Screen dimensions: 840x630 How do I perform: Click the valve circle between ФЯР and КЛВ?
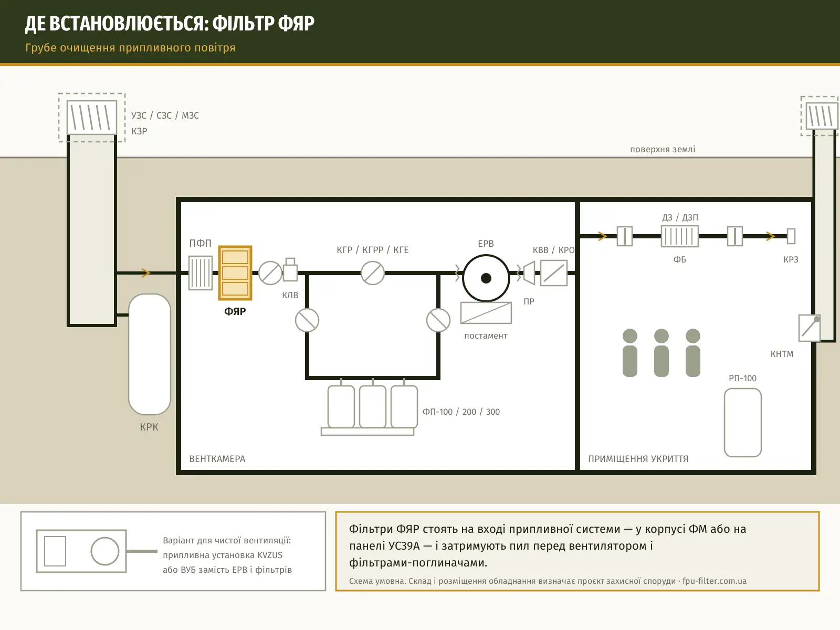tap(271, 273)
